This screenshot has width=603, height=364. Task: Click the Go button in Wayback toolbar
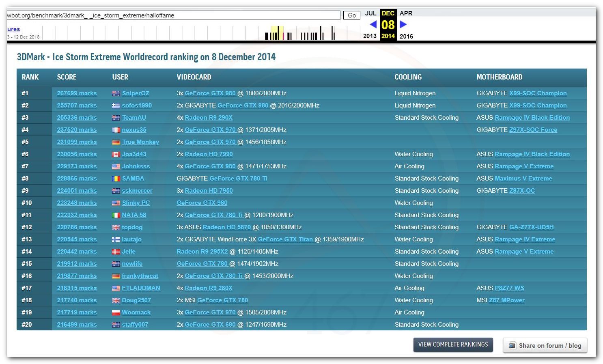[352, 15]
